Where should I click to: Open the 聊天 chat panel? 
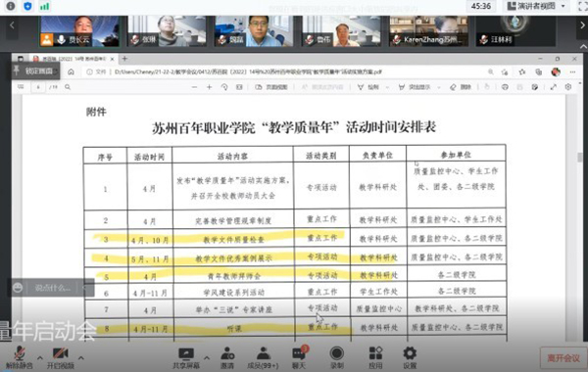click(x=299, y=357)
